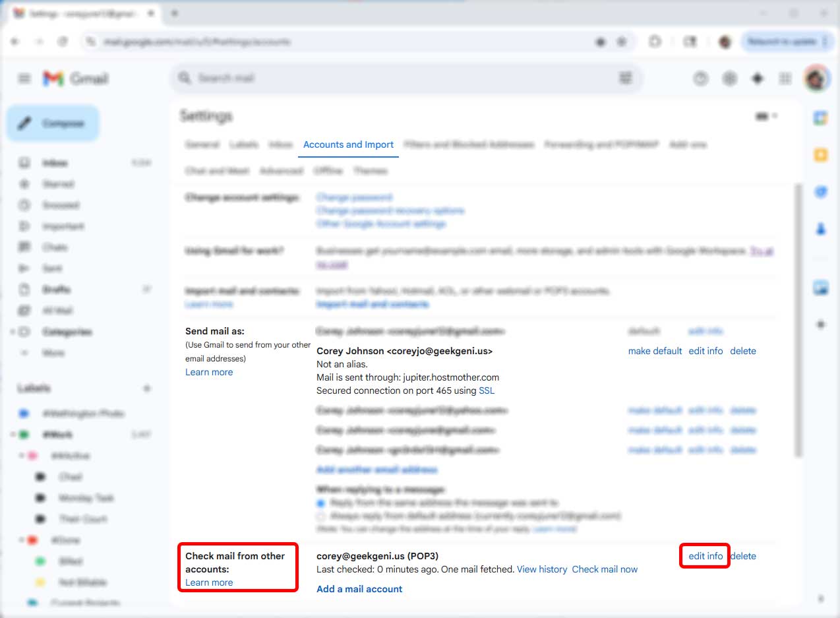Open the Support help icon
Screen dimensions: 840x618
[x=700, y=78]
